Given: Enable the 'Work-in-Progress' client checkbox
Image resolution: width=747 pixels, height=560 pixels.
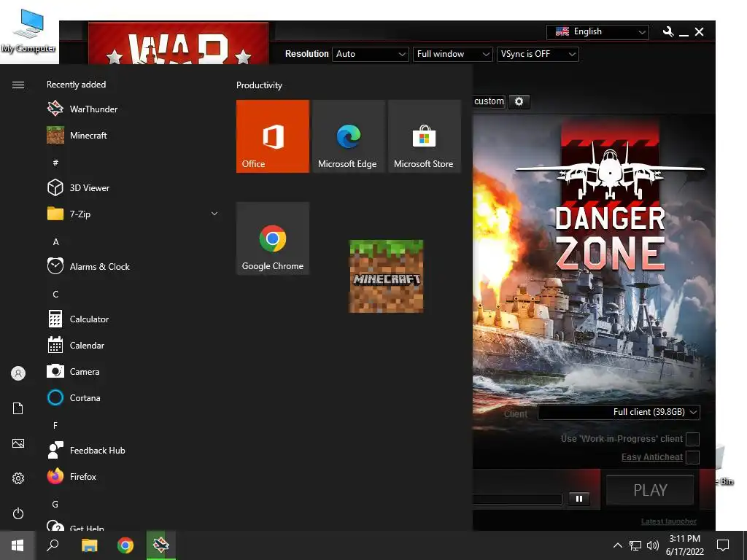Looking at the screenshot, I should (x=693, y=438).
